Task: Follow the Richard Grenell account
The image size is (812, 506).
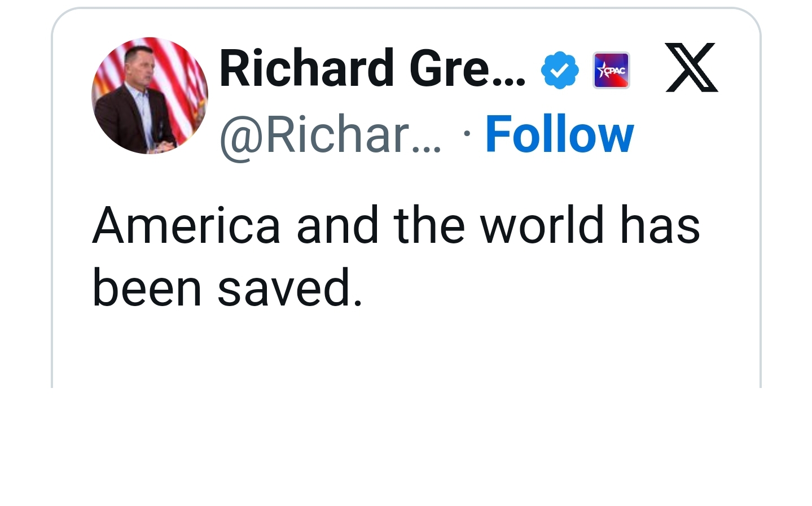Action: pos(559,134)
